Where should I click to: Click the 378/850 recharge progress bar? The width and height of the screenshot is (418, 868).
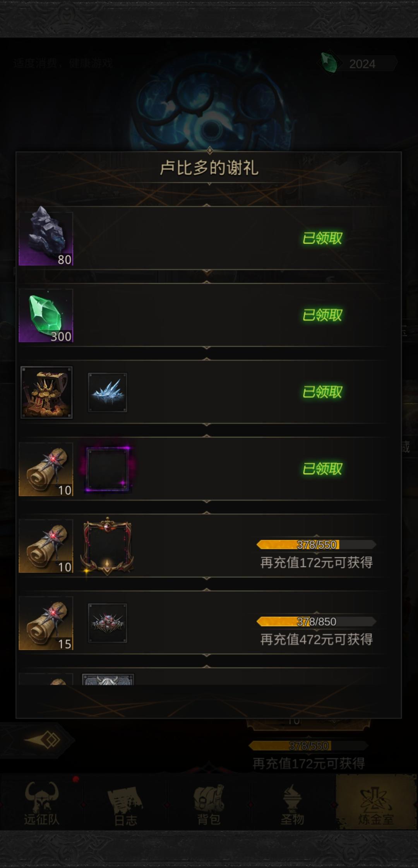click(316, 622)
